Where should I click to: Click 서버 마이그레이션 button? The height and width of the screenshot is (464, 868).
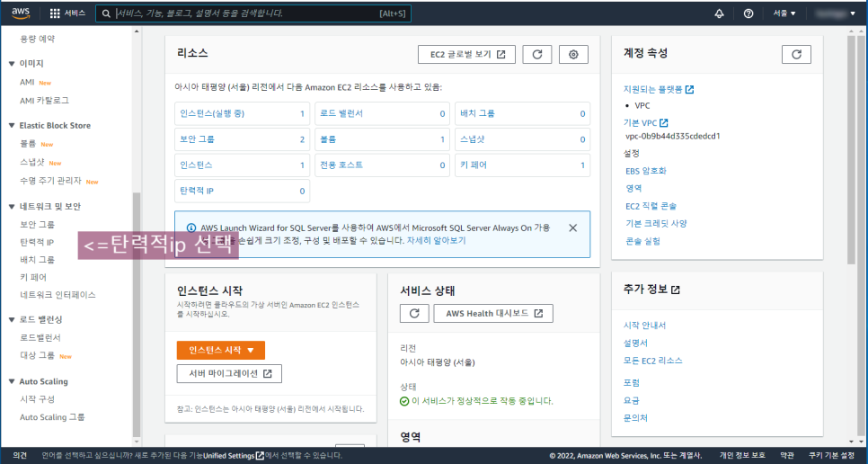229,374
